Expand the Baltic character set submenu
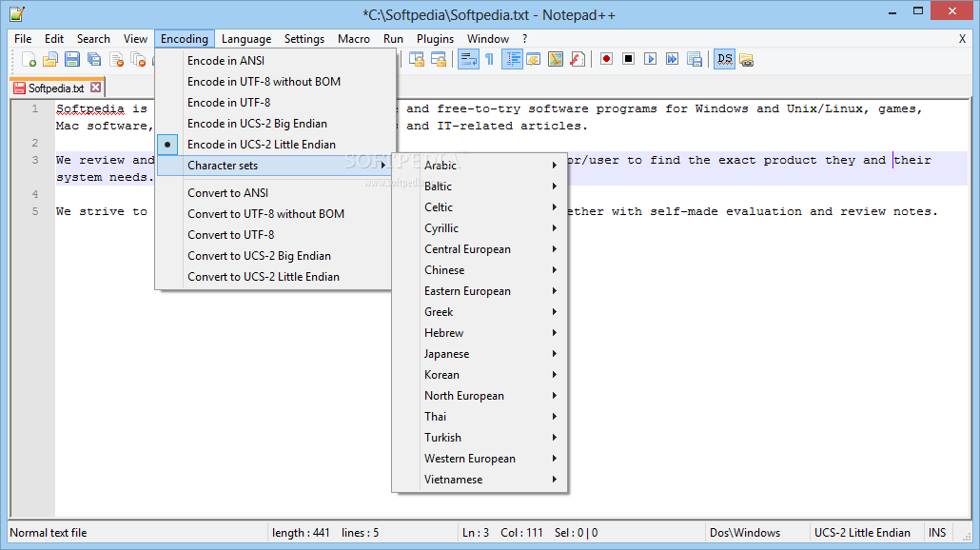 click(480, 187)
